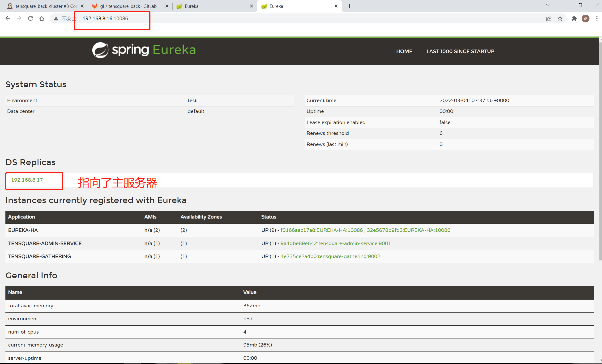Open the extensions puzzle icon

click(574, 19)
